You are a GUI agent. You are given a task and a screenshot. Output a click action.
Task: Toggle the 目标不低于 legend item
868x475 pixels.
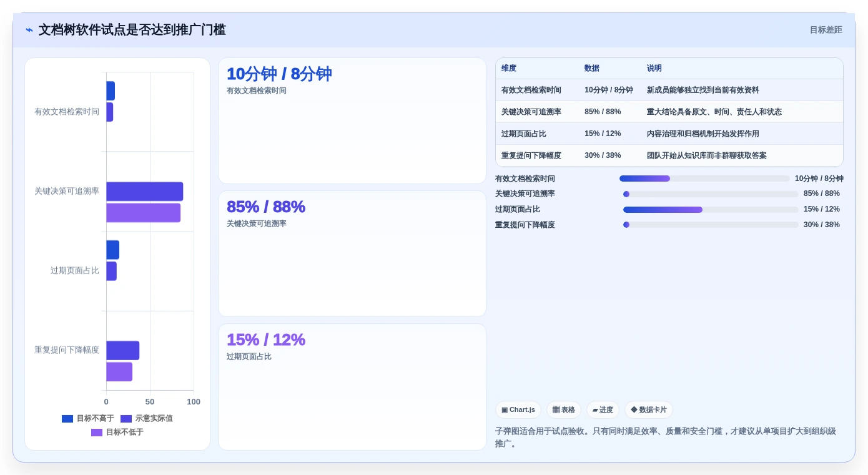click(x=117, y=433)
